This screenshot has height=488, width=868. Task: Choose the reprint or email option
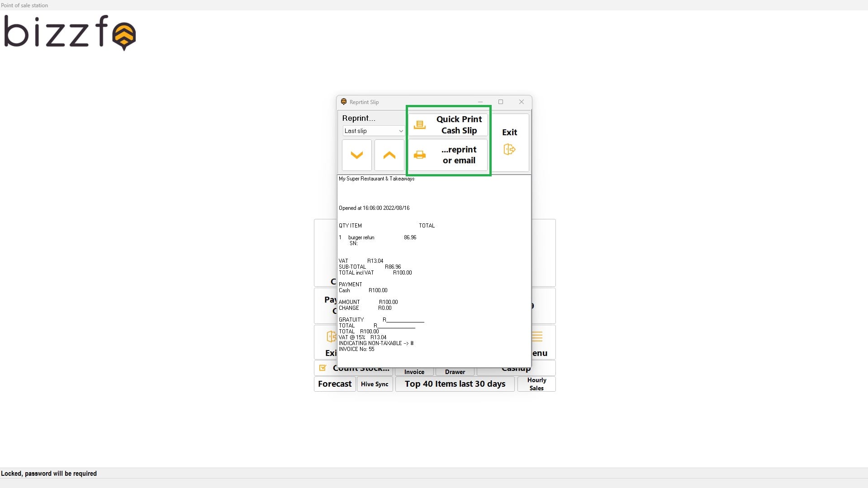point(459,155)
